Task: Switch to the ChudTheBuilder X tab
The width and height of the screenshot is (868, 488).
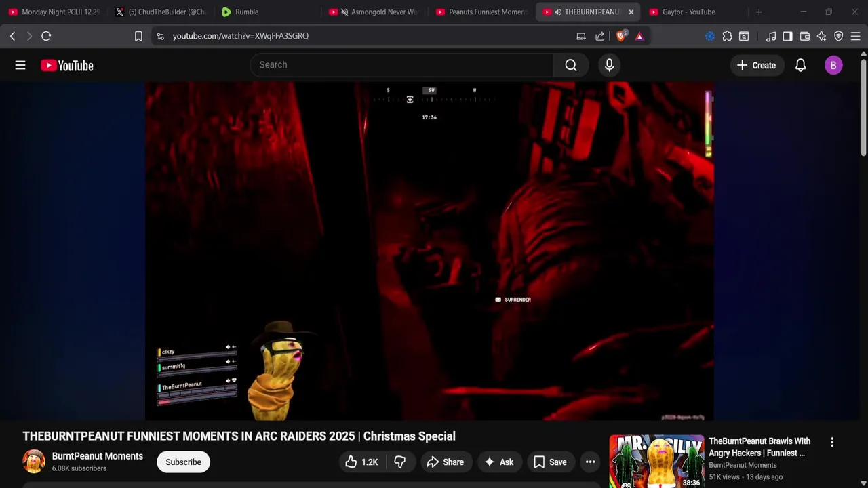Action: (161, 12)
